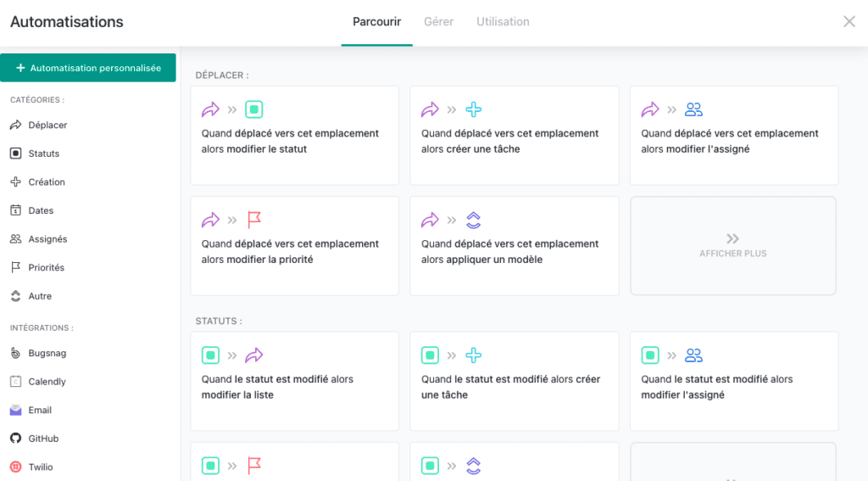The height and width of the screenshot is (481, 868).
Task: Click the Bugsnag integration icon
Action: (15, 353)
